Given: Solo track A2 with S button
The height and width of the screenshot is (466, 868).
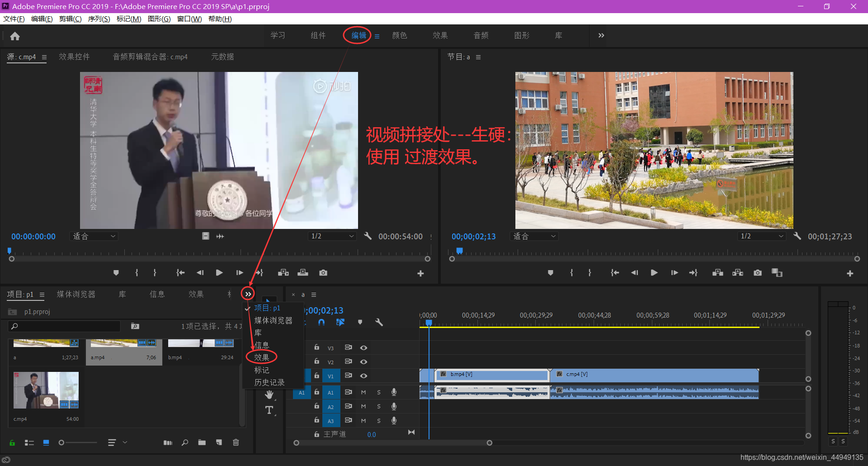Looking at the screenshot, I should tap(379, 407).
